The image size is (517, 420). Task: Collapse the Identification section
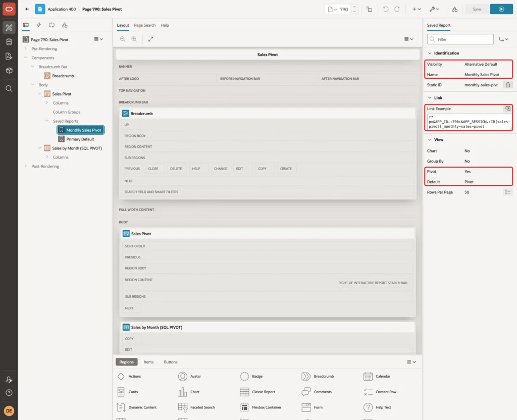tap(429, 53)
